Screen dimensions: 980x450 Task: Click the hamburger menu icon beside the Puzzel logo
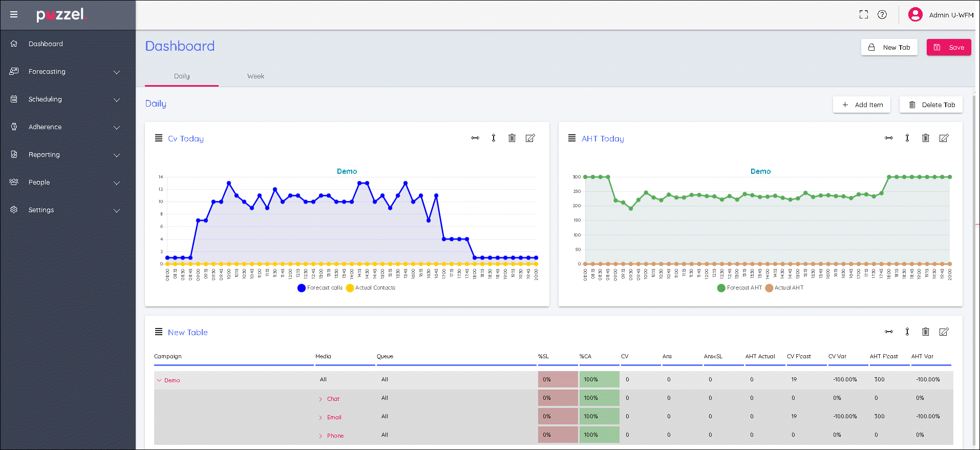[14, 14]
